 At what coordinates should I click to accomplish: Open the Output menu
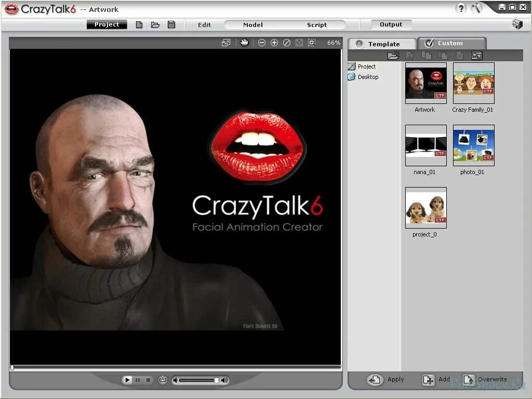click(x=391, y=24)
